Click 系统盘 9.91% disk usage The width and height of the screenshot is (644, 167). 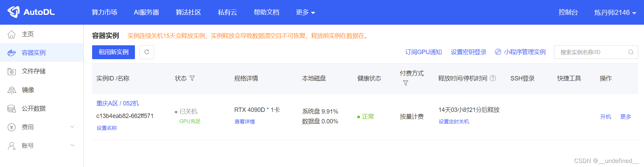320,112
